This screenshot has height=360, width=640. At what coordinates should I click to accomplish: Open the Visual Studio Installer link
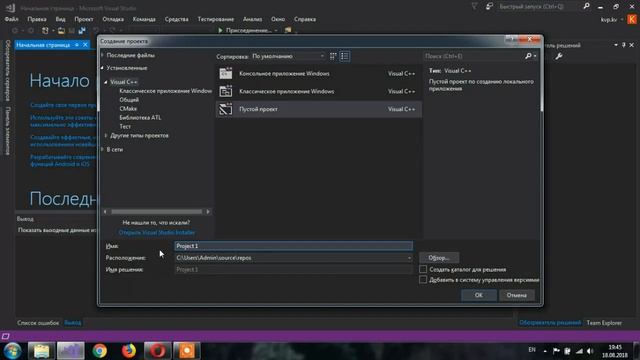tap(157, 232)
